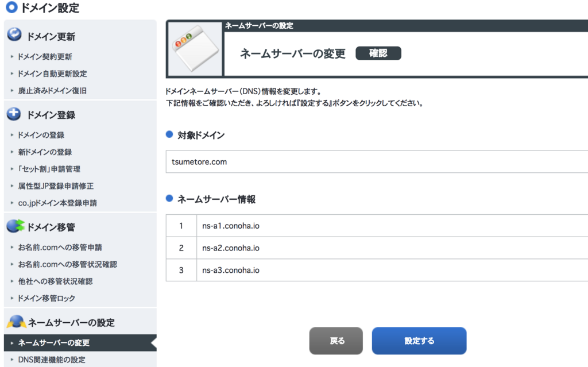The image size is (588, 367).
Task: Click the arrow marker before ドメイン移管ロック
Action: coord(13,298)
